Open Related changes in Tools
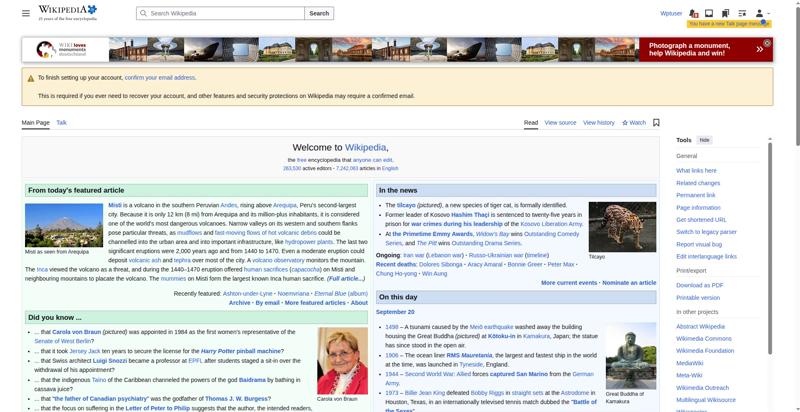The image size is (800, 412). (x=698, y=183)
